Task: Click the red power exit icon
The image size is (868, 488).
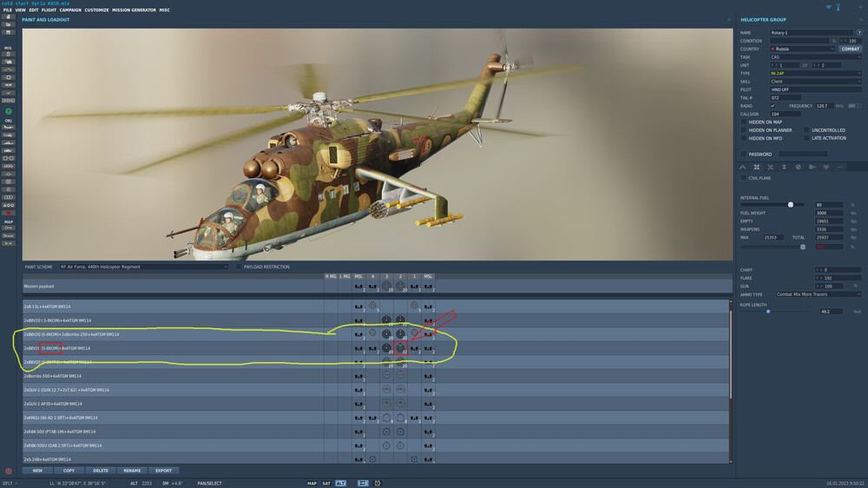Action: point(9,472)
